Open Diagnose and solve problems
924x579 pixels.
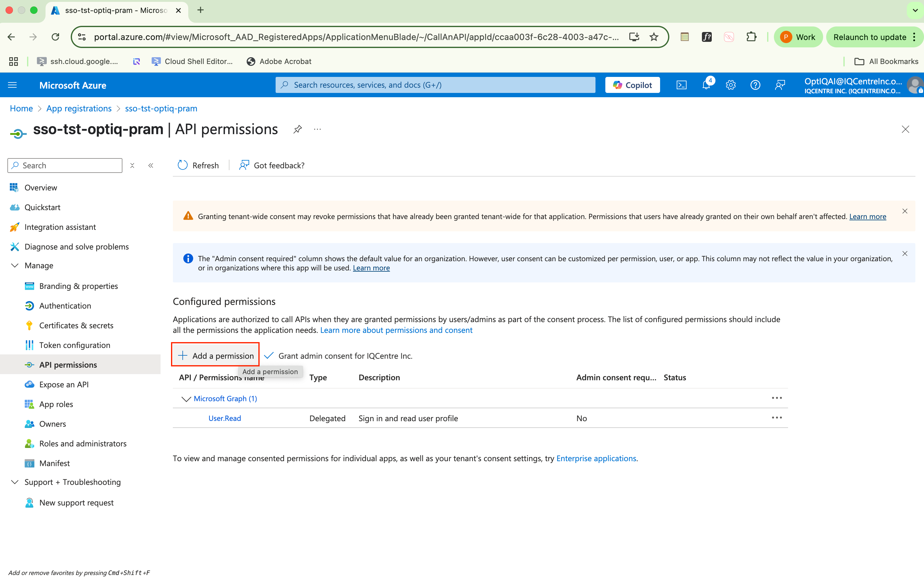point(77,247)
